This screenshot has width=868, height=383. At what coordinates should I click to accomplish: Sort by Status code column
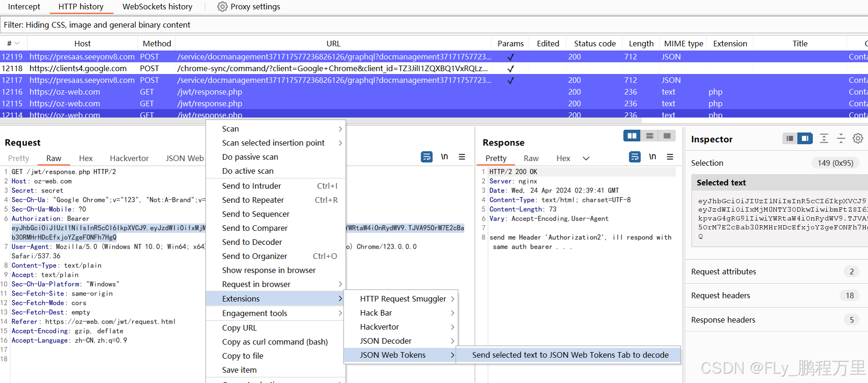point(595,44)
